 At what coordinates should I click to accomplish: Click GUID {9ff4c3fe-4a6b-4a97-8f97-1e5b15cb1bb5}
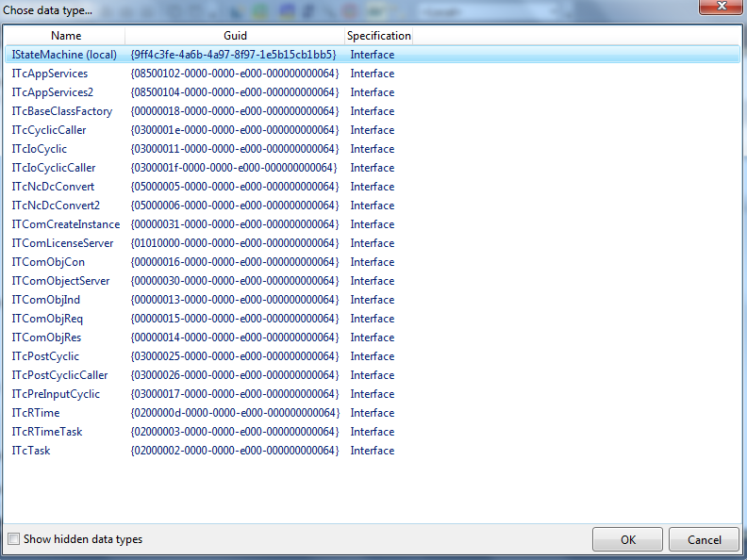[234, 55]
